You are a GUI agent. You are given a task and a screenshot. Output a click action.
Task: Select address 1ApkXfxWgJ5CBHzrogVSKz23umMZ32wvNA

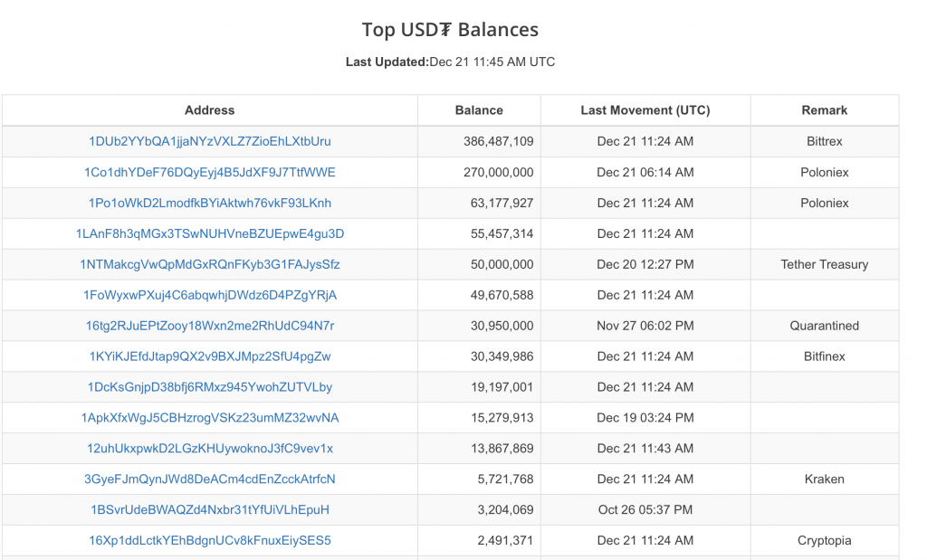[209, 418]
